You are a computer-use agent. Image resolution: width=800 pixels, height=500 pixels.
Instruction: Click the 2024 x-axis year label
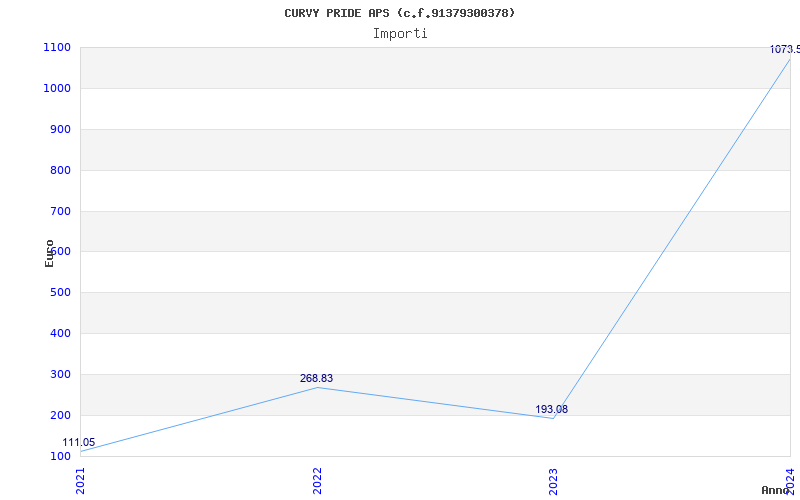tap(790, 480)
